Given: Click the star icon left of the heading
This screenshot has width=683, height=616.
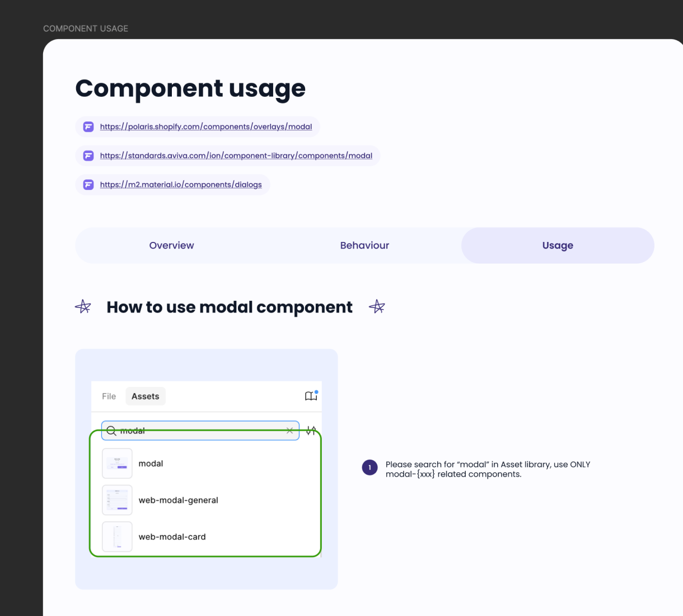Looking at the screenshot, I should 83,307.
